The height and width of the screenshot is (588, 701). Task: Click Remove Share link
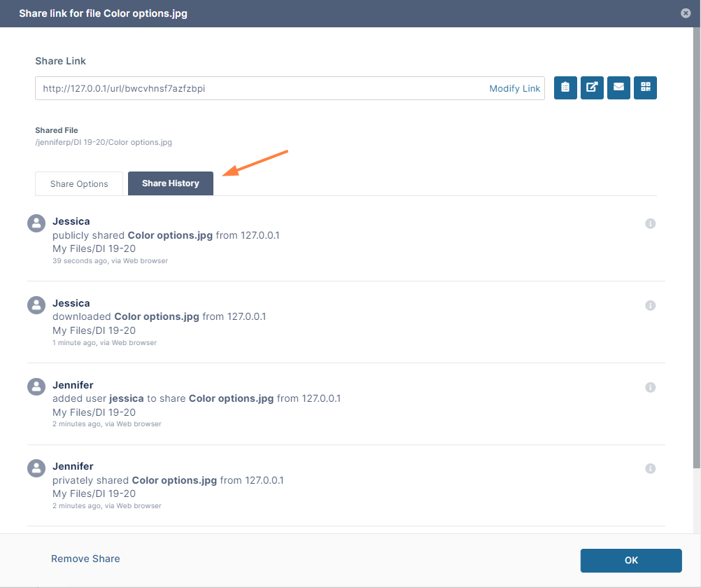pyautogui.click(x=85, y=559)
